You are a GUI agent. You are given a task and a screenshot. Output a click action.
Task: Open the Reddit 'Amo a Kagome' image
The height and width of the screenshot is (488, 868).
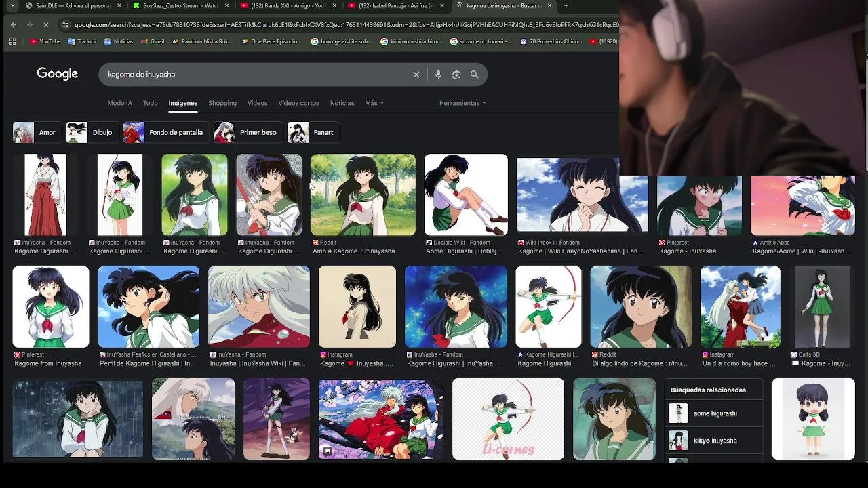point(363,195)
